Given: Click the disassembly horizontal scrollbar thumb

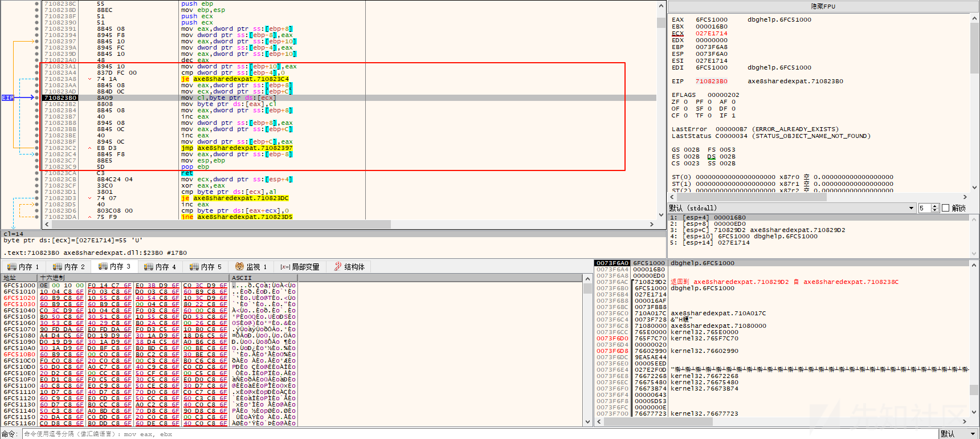Looking at the screenshot, I should pyautogui.click(x=221, y=225).
